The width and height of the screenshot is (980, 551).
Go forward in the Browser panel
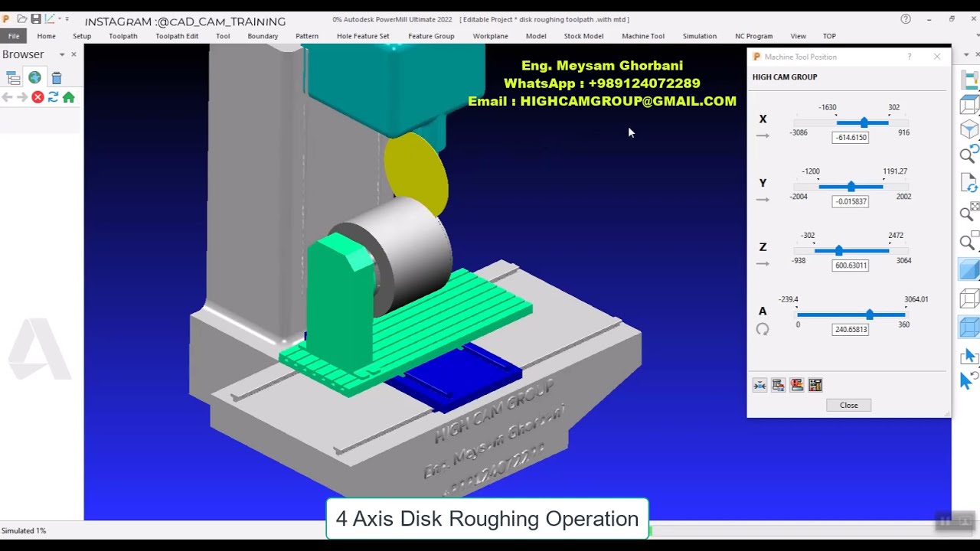pyautogui.click(x=21, y=97)
